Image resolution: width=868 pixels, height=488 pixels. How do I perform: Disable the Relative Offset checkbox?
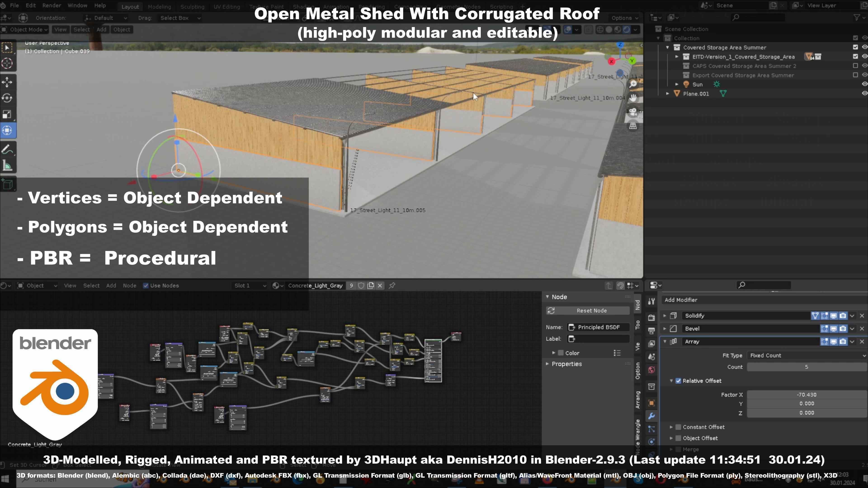(x=678, y=381)
